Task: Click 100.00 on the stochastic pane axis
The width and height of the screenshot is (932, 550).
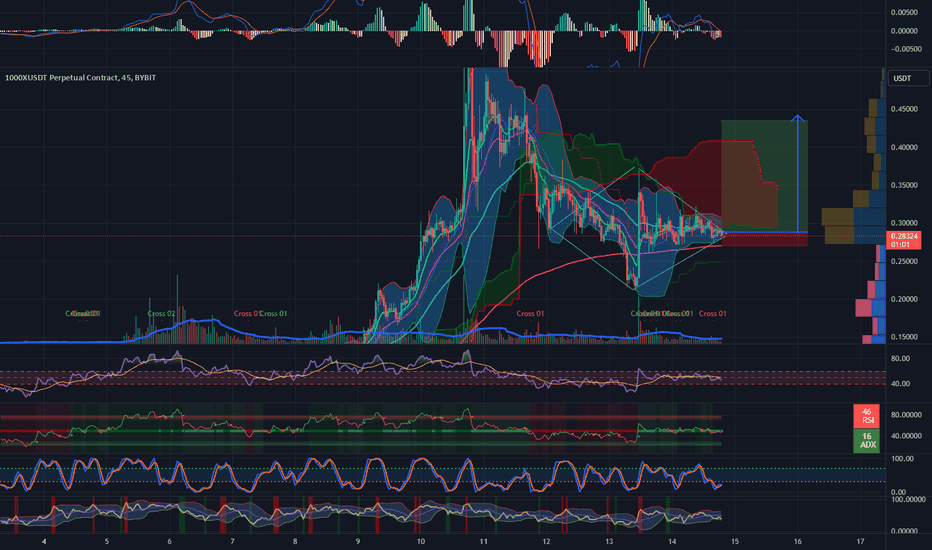Action: [902, 459]
